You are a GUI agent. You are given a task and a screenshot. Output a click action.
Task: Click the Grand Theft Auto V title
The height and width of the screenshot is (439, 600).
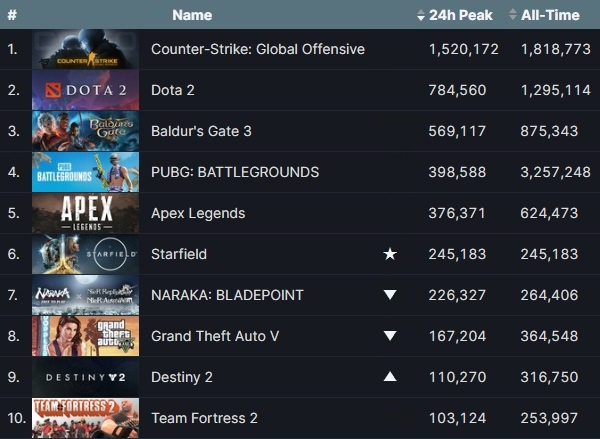click(x=215, y=336)
